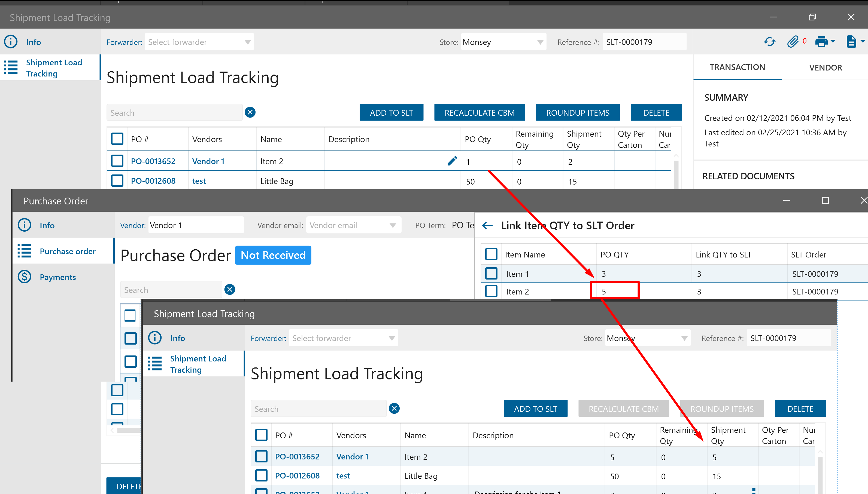This screenshot has height=494, width=868.
Task: Open Payments section in Purchase Order sidebar
Action: click(x=58, y=277)
